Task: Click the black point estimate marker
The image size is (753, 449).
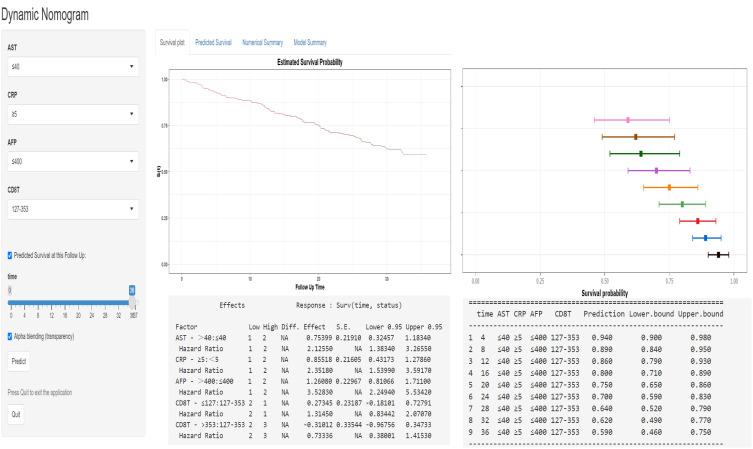Action: 718,255
